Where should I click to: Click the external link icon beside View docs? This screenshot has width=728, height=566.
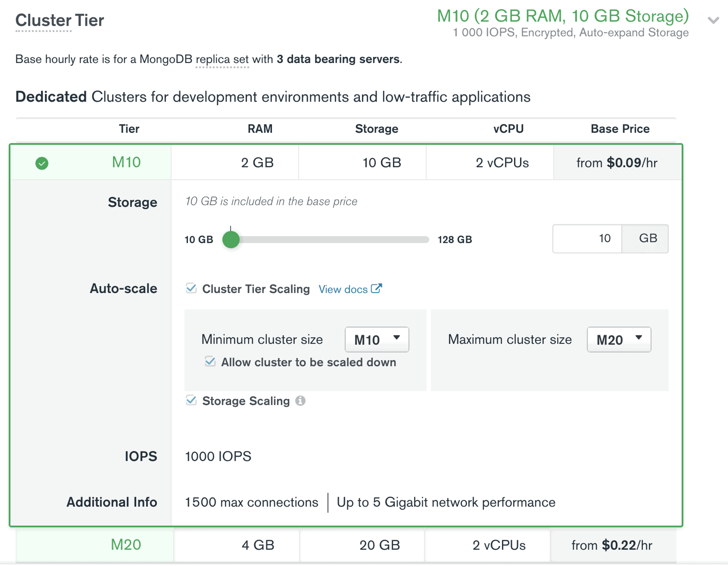(376, 288)
